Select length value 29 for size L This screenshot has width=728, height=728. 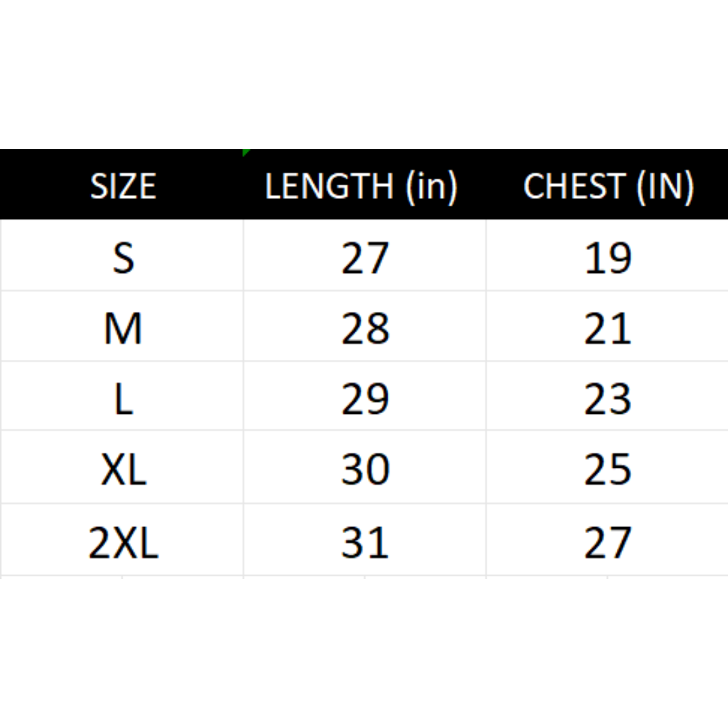365,398
